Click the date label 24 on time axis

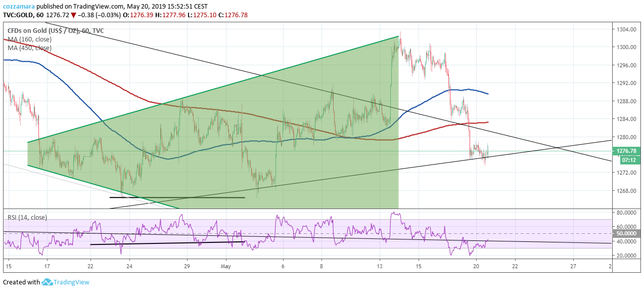(129, 266)
